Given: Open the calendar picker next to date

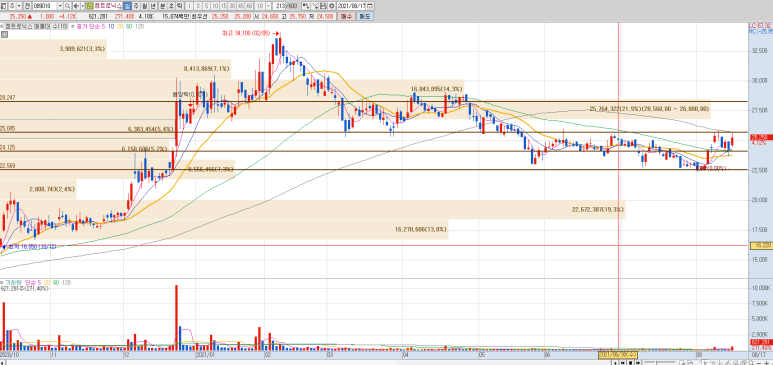Looking at the screenshot, I should point(370,6).
